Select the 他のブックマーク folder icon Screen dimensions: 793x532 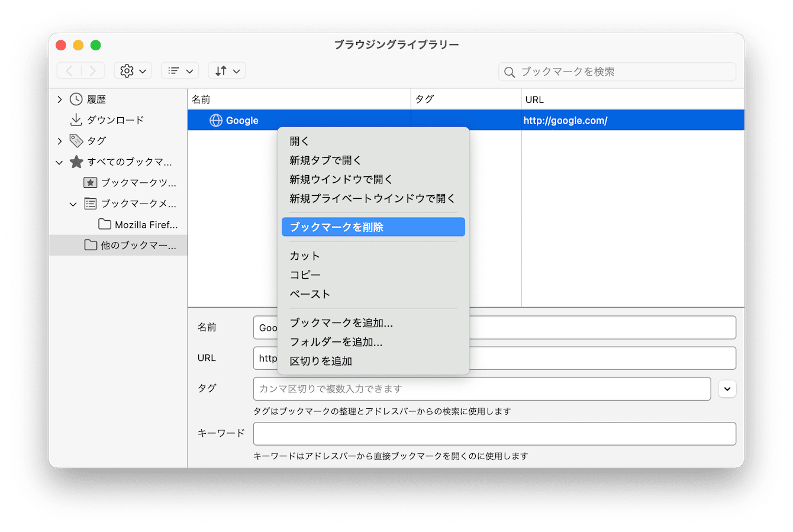[x=91, y=245]
